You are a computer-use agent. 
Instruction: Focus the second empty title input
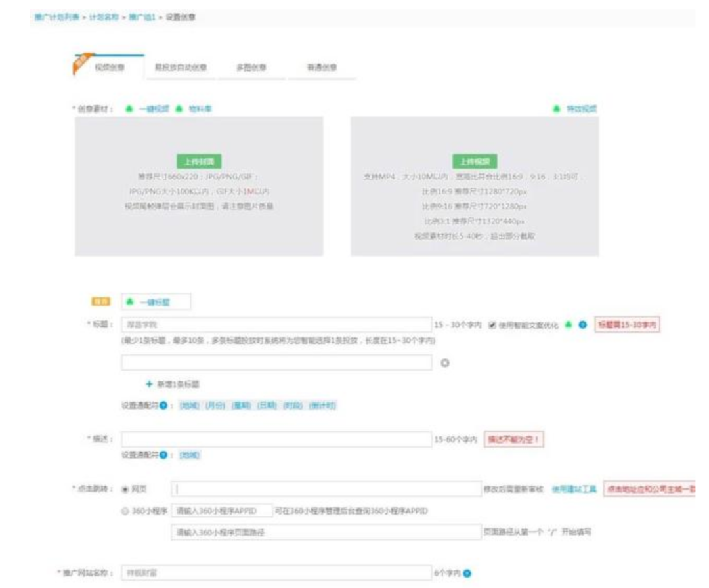point(276,362)
